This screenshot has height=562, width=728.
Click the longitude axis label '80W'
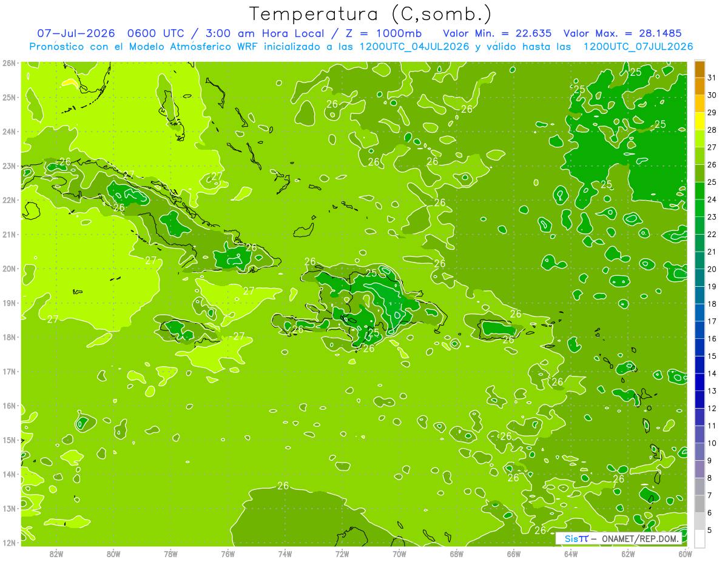click(x=113, y=554)
